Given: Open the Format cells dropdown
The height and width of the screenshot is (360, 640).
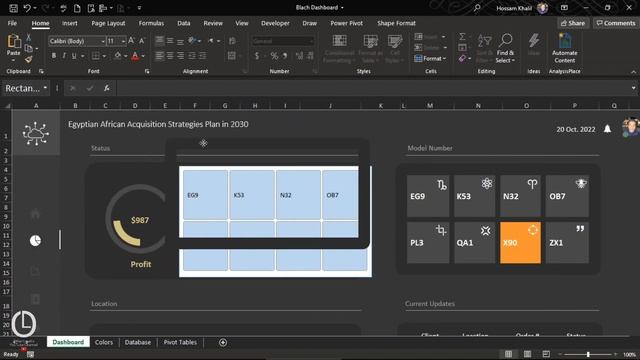Looking at the screenshot, I should point(430,59).
